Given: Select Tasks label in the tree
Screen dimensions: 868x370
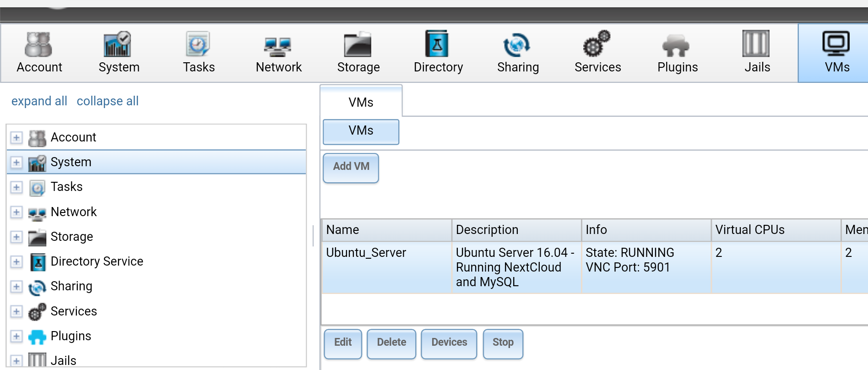Looking at the screenshot, I should [67, 187].
